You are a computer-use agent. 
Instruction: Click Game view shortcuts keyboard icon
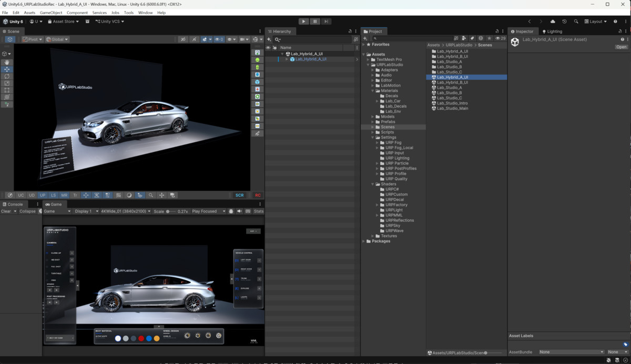pos(248,211)
